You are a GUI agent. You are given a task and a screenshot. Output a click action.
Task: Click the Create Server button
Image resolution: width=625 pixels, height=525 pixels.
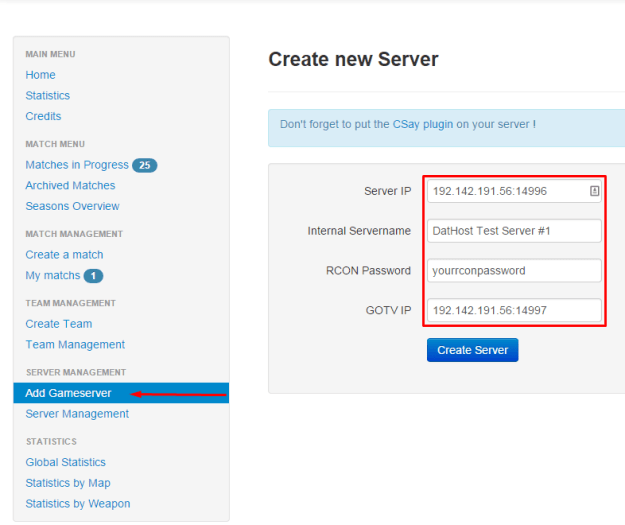coord(472,350)
